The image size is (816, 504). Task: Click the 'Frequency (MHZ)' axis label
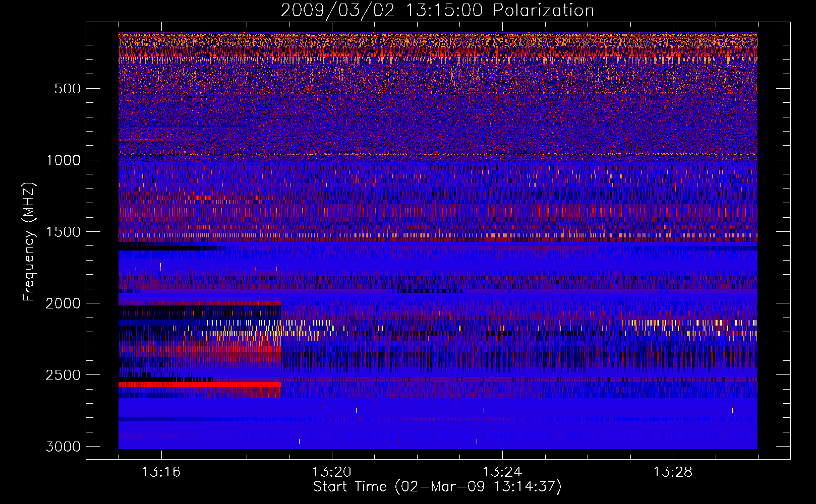point(29,242)
